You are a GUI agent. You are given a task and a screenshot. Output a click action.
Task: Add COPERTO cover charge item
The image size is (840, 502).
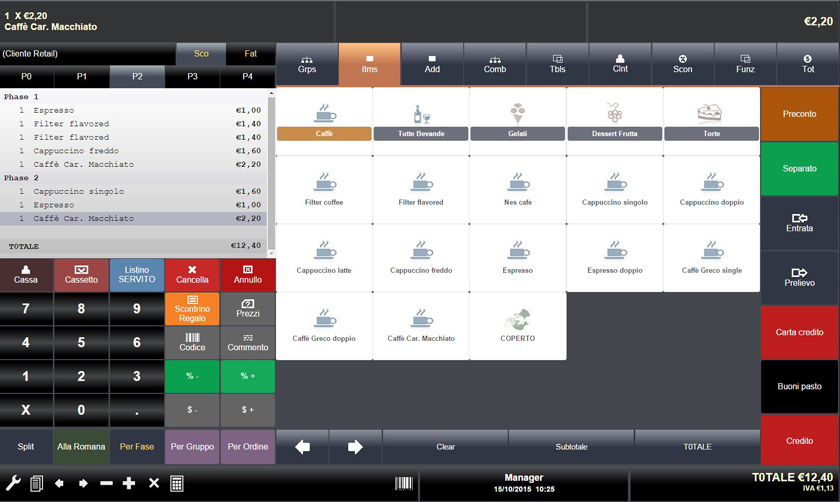click(517, 325)
